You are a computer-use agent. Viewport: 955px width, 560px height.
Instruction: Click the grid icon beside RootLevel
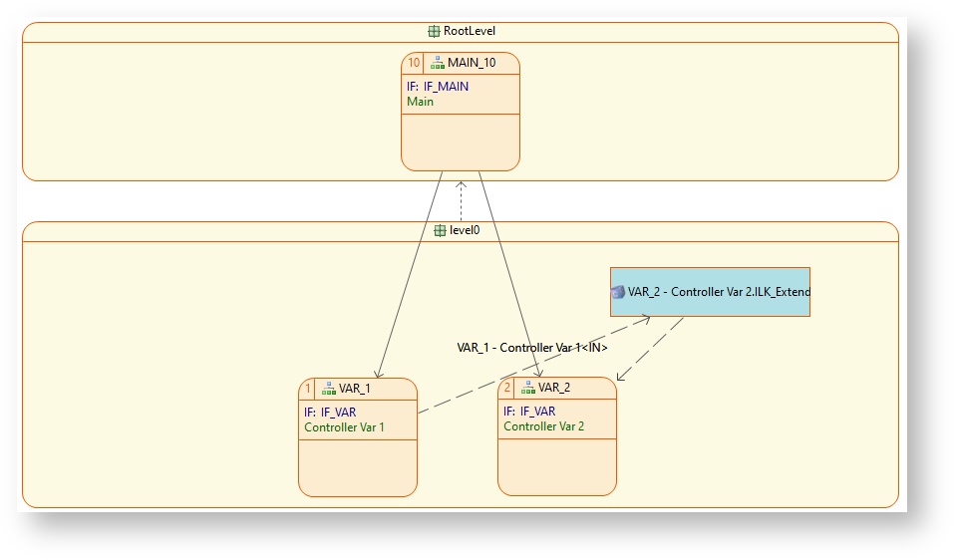(434, 32)
